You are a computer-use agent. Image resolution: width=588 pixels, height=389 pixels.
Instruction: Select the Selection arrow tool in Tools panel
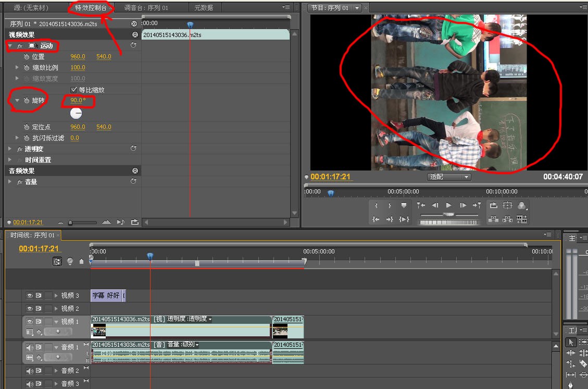[x=571, y=342]
